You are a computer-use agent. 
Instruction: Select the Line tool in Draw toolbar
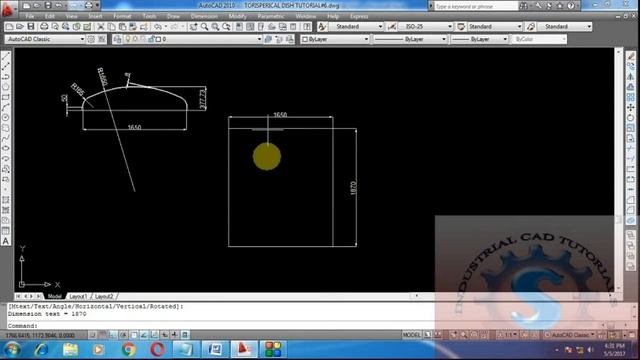(6, 56)
